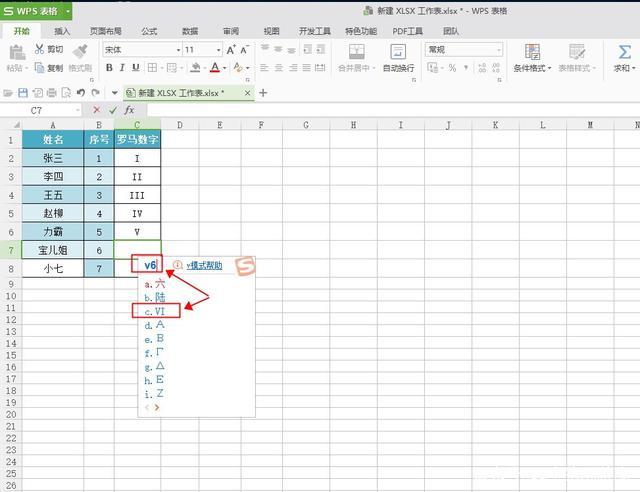This screenshot has width=640, height=492.
Task: Click the Redo arrow icon
Action: click(96, 93)
